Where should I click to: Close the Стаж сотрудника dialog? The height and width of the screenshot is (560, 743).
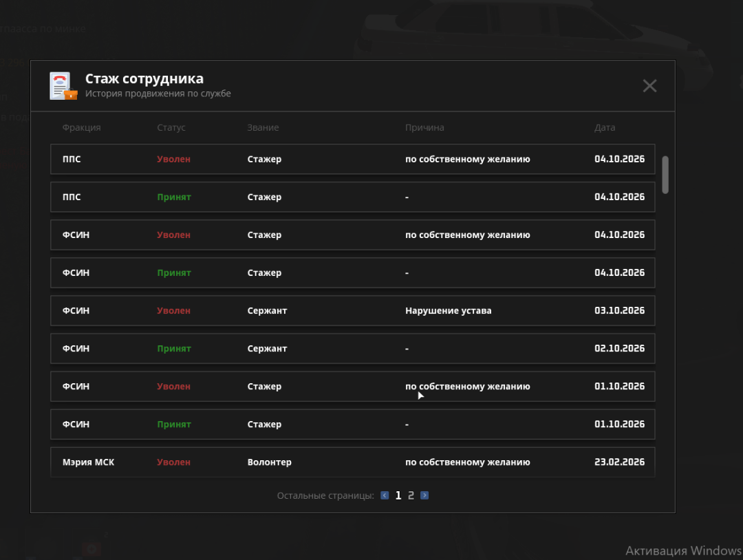(x=649, y=86)
